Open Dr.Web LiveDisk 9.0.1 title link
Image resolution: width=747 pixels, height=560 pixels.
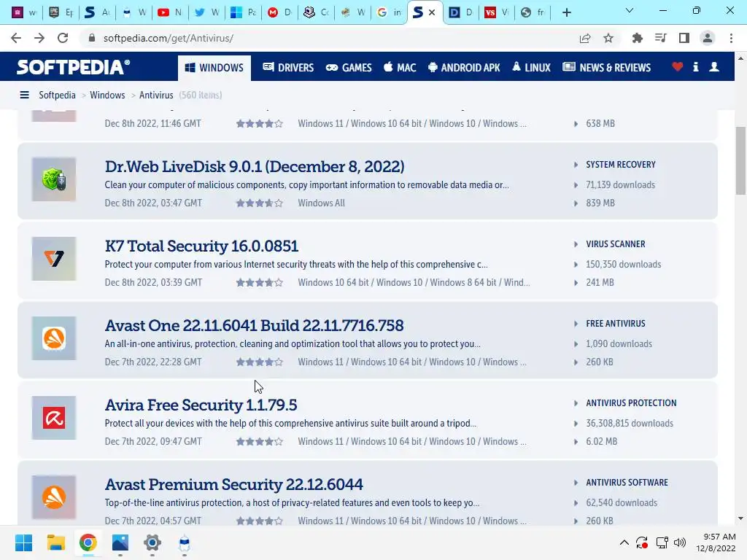click(x=255, y=167)
